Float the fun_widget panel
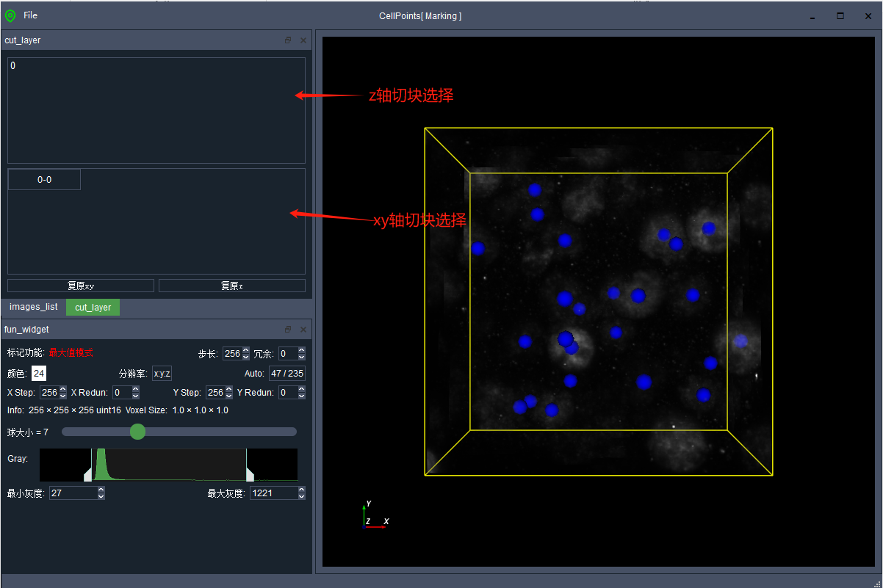 [288, 330]
